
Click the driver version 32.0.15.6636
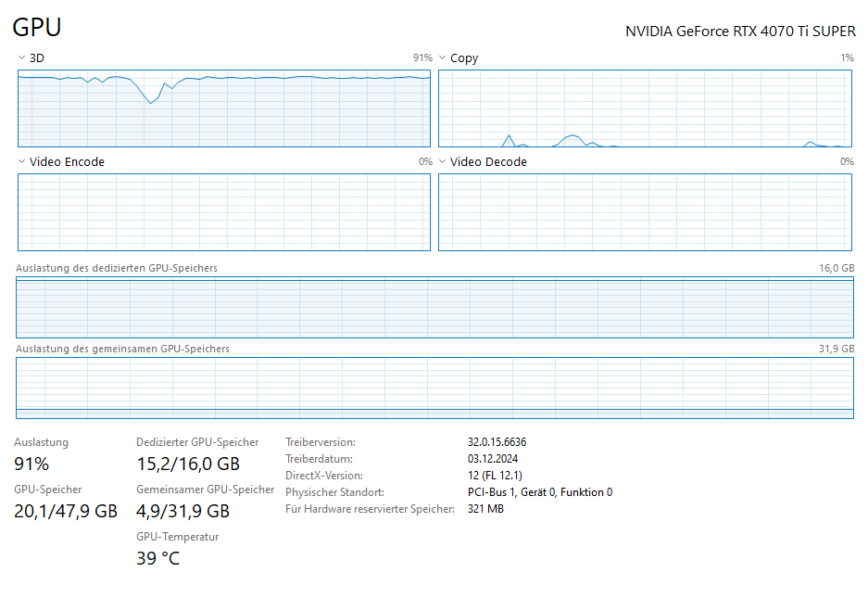[x=497, y=442]
